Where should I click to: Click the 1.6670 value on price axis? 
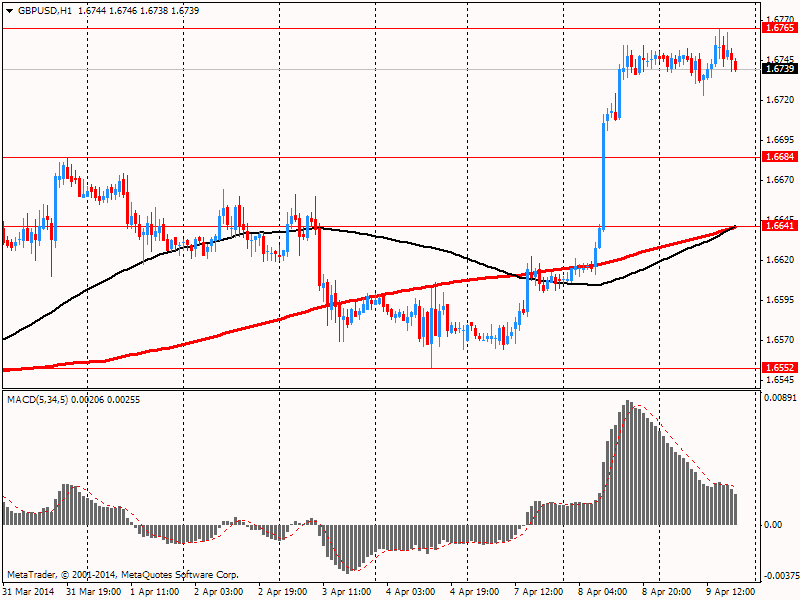pos(781,180)
